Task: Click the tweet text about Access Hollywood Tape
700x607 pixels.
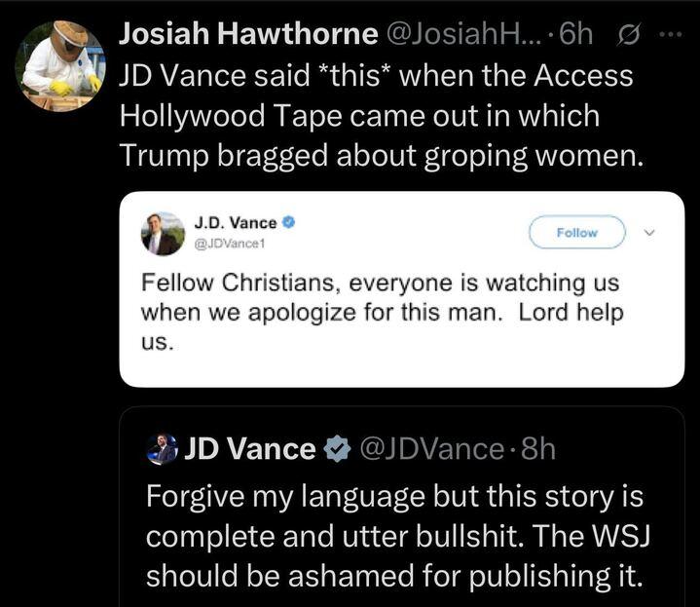Action: [x=381, y=115]
